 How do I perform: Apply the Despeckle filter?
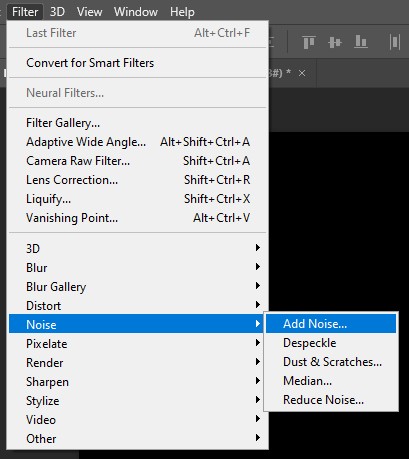(x=331, y=343)
